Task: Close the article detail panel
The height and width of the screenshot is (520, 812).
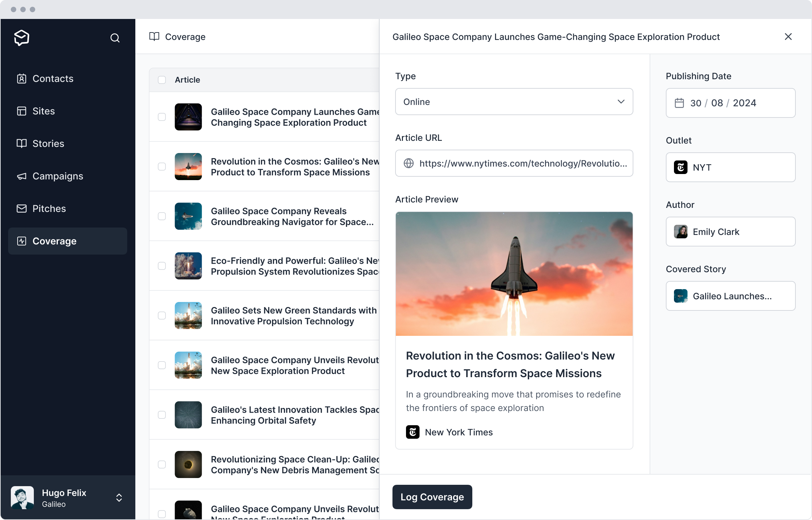Action: [788, 37]
